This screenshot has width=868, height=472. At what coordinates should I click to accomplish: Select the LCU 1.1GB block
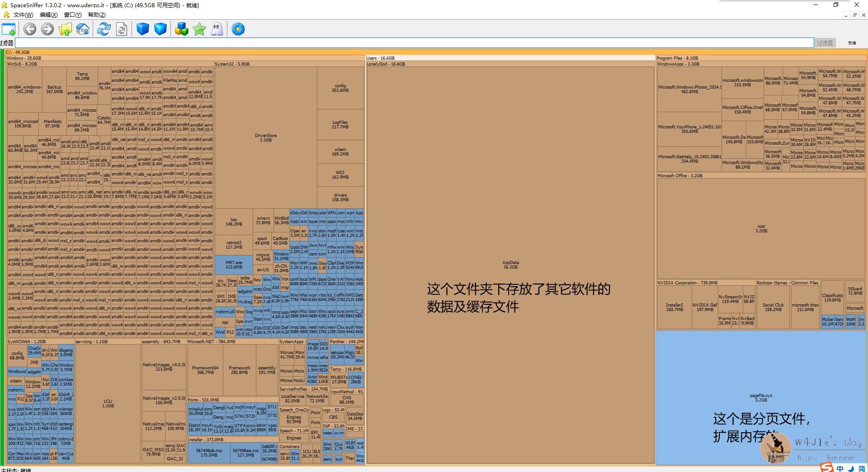(108, 403)
